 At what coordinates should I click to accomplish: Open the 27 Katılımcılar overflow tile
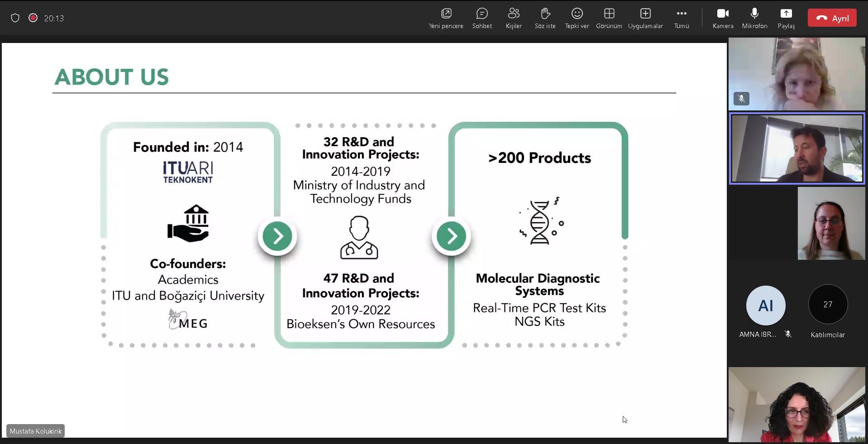point(828,305)
